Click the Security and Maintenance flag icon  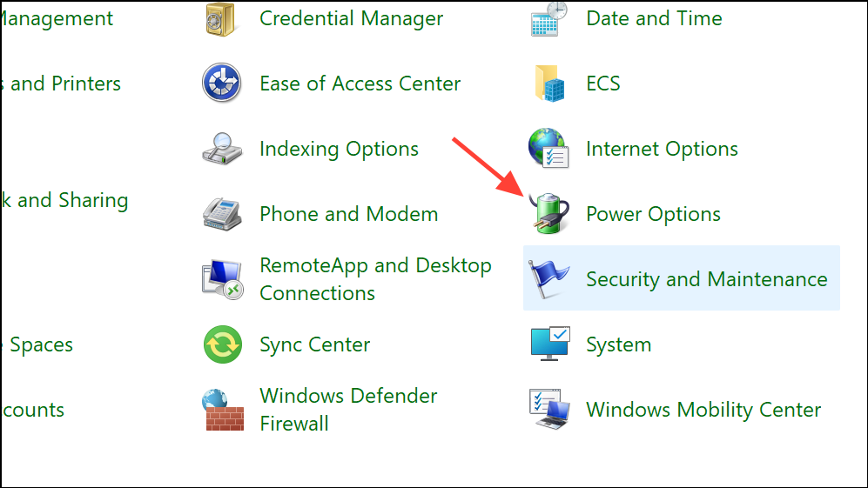pos(548,278)
